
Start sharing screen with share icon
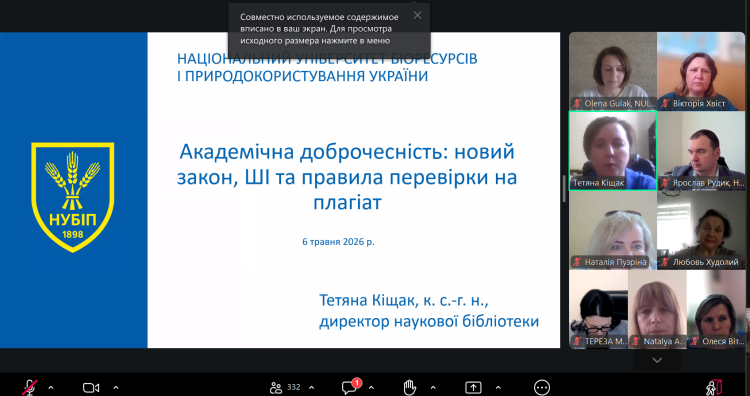point(473,387)
